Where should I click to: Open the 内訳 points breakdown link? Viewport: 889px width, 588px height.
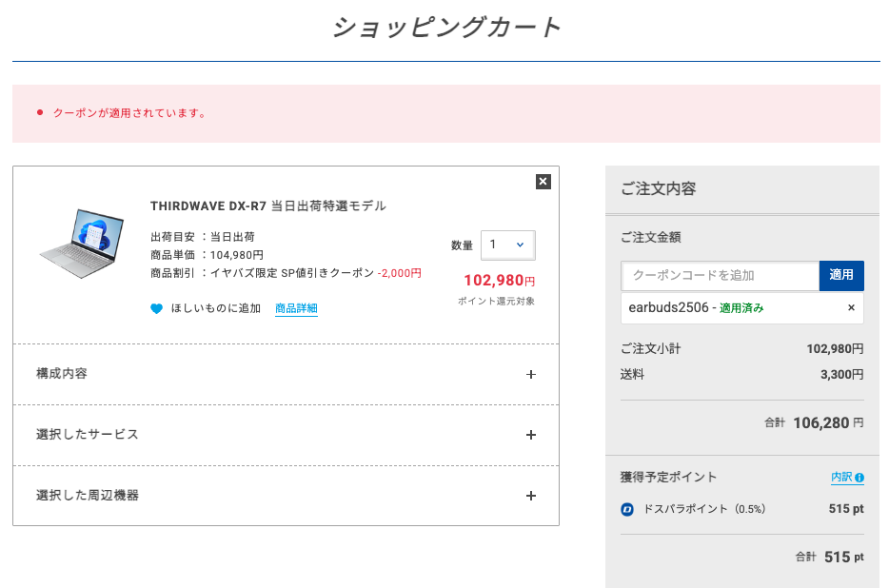pyautogui.click(x=840, y=478)
